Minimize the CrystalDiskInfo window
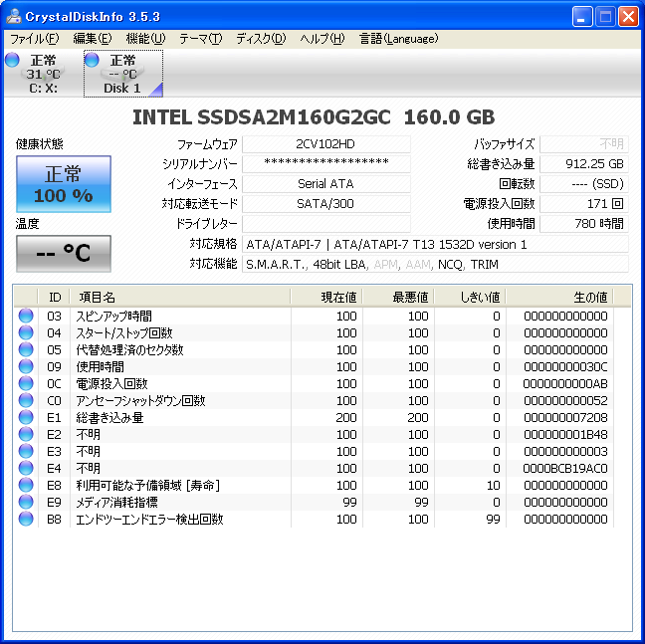The image size is (645, 644). tap(582, 17)
